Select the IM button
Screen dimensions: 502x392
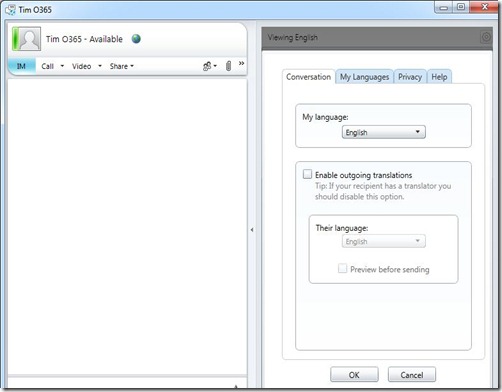pyautogui.click(x=21, y=66)
